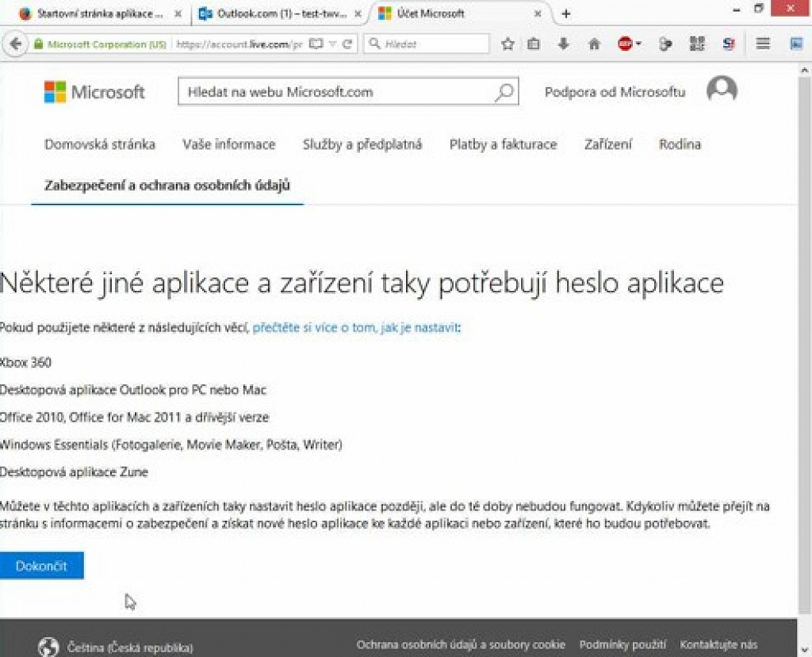This screenshot has width=812, height=657.
Task: Reload the page with the refresh icon
Action: click(347, 44)
